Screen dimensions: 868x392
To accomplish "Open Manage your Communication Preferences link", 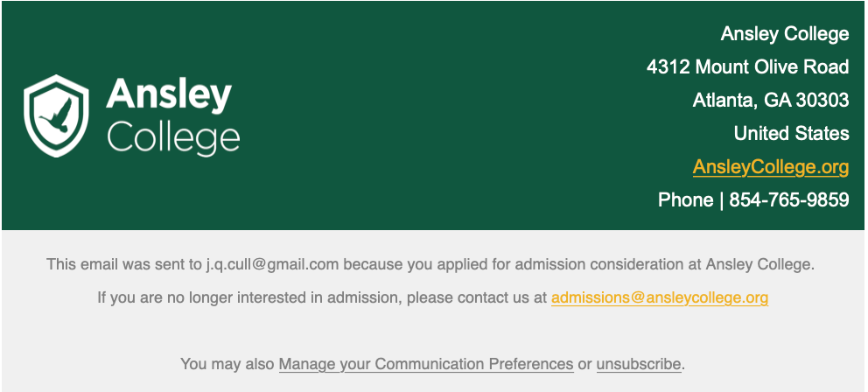I will point(426,364).
